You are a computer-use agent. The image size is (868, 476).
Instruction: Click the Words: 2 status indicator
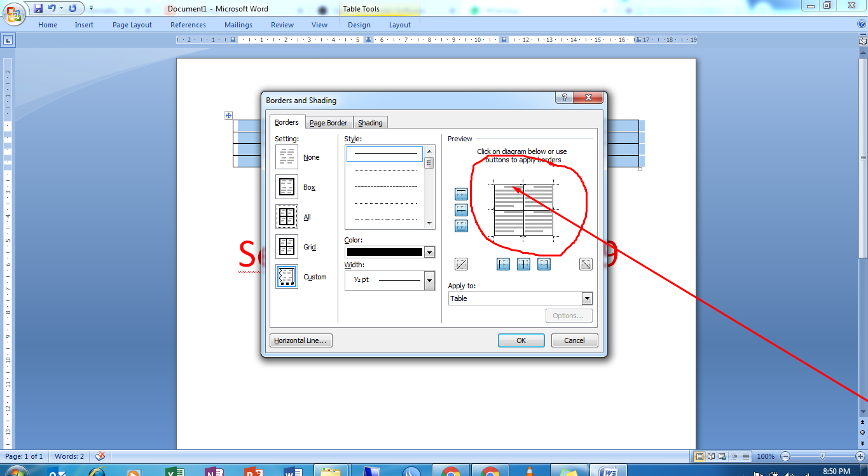[x=69, y=456]
